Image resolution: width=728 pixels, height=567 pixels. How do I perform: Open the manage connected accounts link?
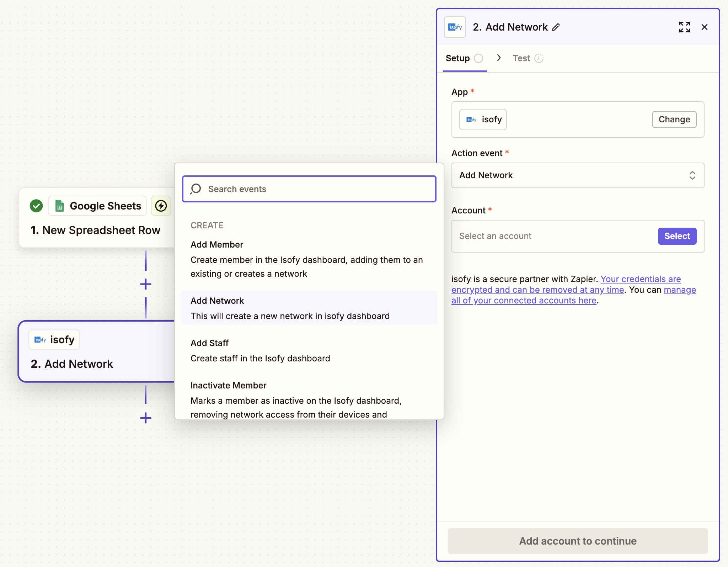coord(524,301)
